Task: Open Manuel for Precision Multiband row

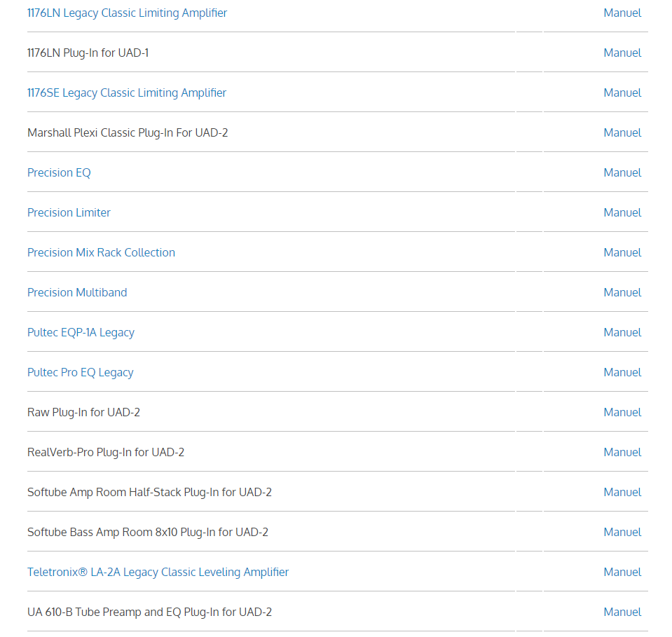Action: pyautogui.click(x=622, y=292)
